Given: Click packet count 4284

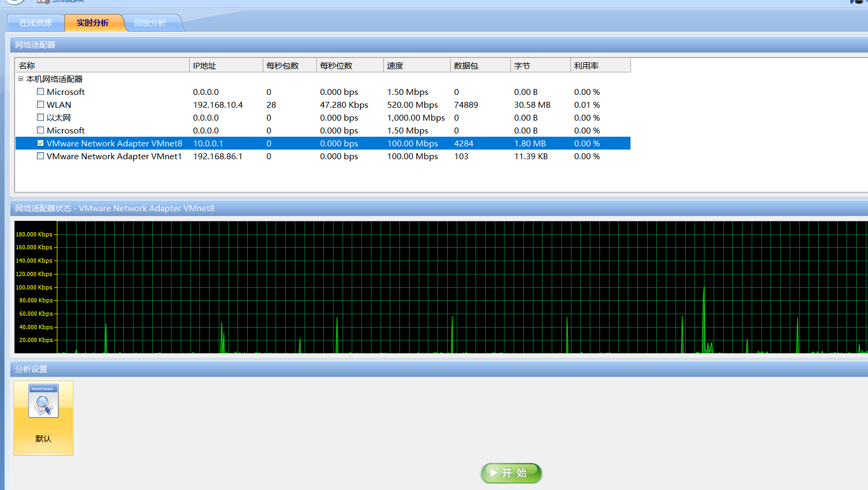Looking at the screenshot, I should pos(464,144).
